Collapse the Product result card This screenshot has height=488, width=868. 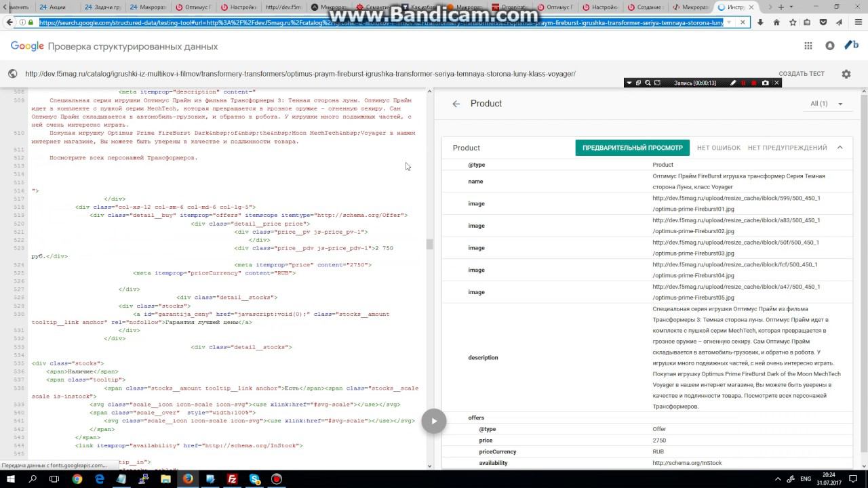coord(840,148)
